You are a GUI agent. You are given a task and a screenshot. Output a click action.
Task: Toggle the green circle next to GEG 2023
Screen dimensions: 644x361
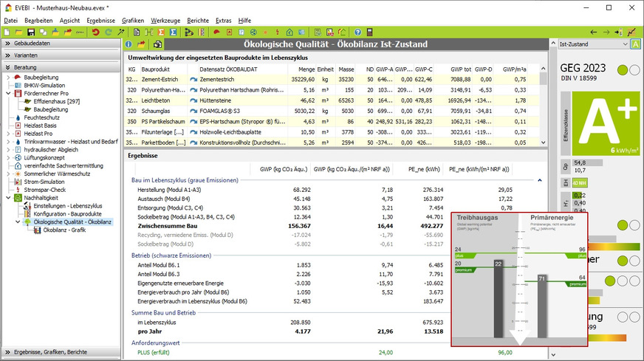622,70
